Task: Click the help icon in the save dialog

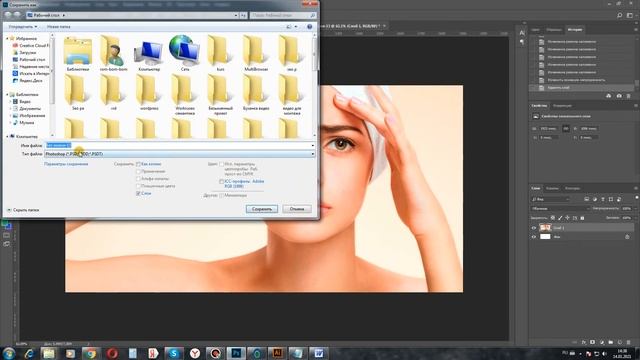Action: pos(309,27)
